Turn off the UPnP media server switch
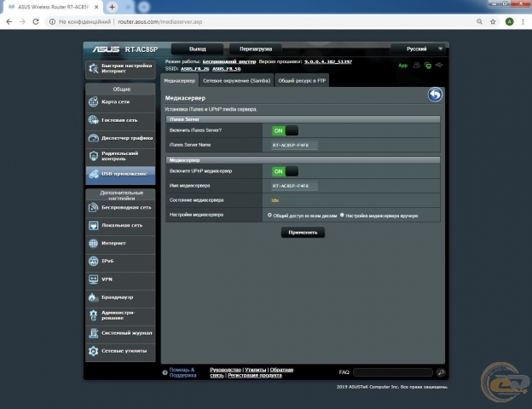The height and width of the screenshot is (409, 532). point(285,171)
